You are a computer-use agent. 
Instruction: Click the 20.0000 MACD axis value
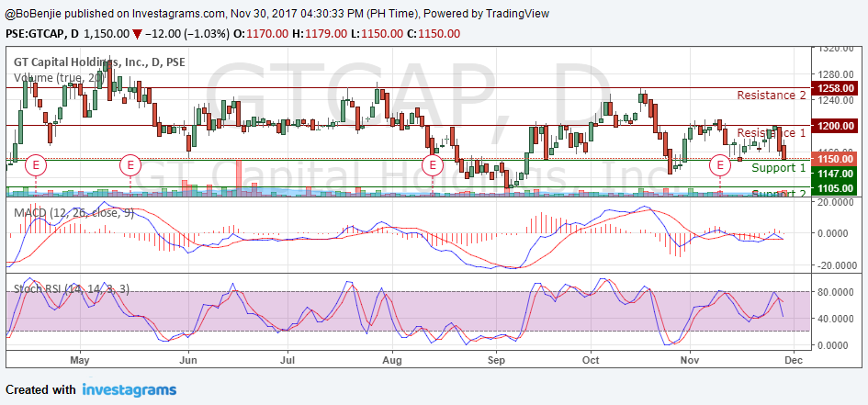pyautogui.click(x=836, y=202)
